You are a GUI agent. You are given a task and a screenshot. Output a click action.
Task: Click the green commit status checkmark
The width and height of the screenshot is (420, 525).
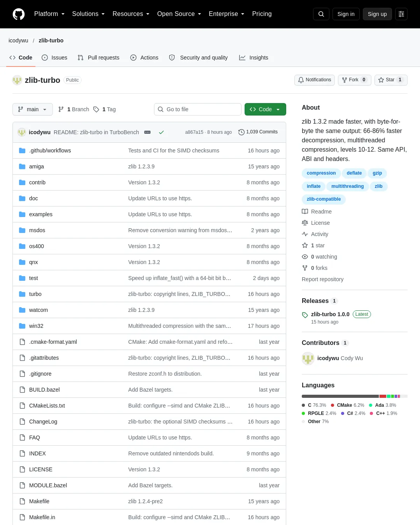(x=161, y=132)
